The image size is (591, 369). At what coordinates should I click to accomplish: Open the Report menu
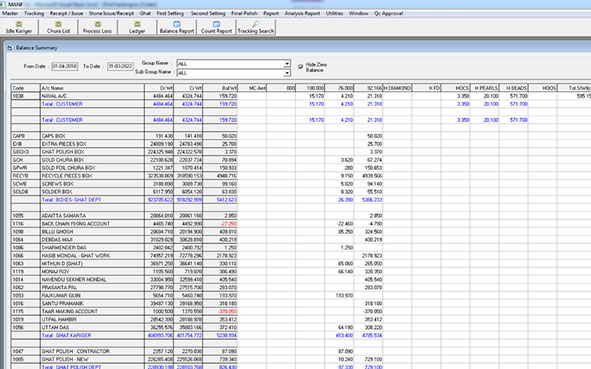coord(271,13)
